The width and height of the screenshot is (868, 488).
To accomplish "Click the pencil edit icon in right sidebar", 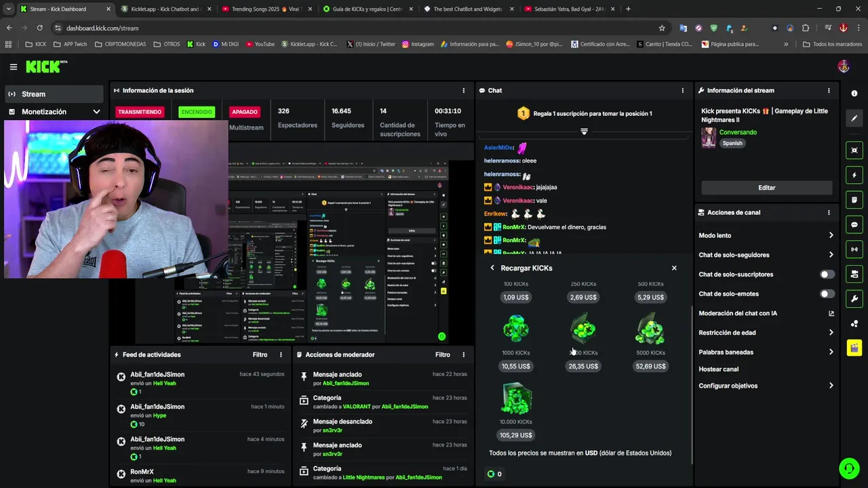I will coord(854,118).
